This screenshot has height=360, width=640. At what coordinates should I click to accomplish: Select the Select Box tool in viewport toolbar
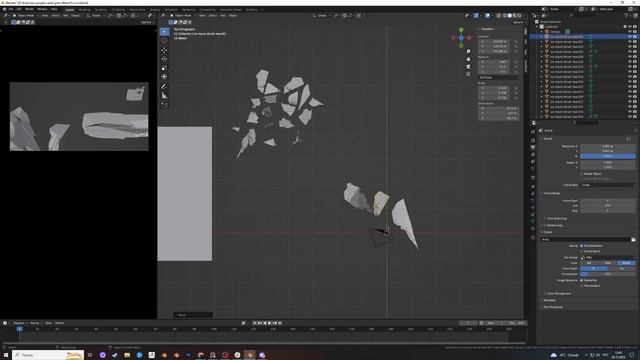[164, 31]
